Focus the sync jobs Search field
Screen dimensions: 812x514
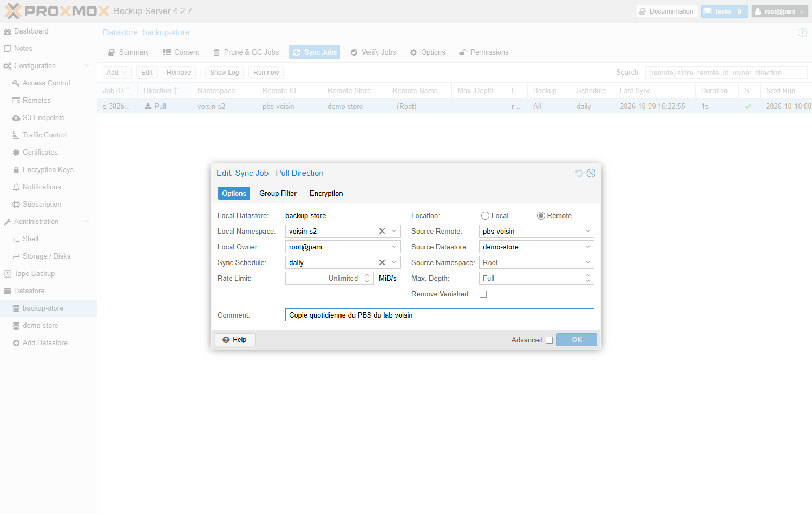726,73
